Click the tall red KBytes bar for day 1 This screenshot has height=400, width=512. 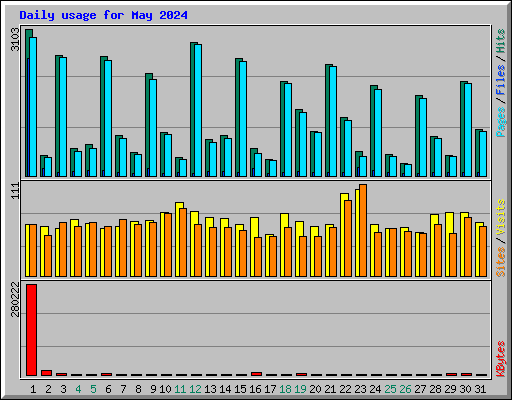click(x=31, y=330)
